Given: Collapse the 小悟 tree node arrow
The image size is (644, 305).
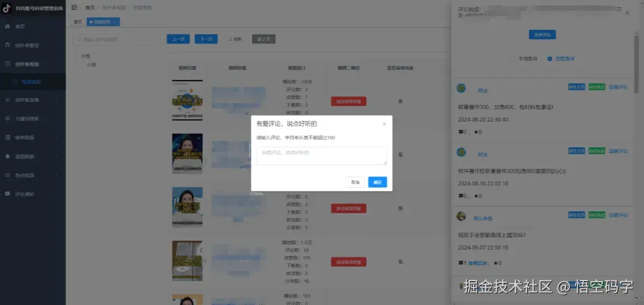Looking at the screenshot, I should coord(76,56).
